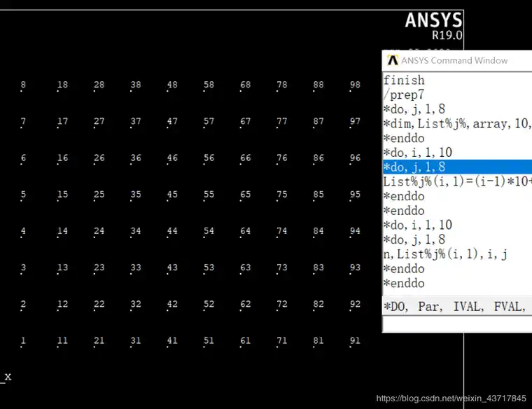The width and height of the screenshot is (532, 409).
Task: Click node 14 in the graphics window
Action: click(x=62, y=231)
